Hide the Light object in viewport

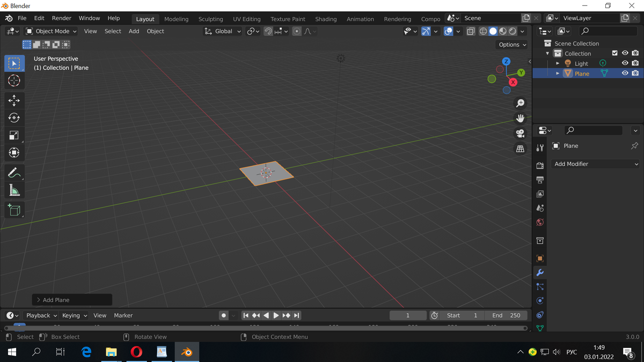[x=625, y=63]
